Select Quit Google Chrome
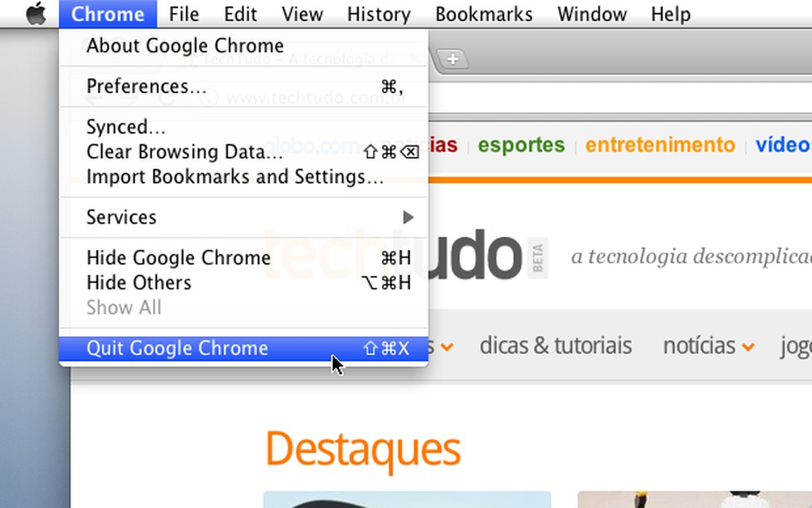 tap(177, 348)
